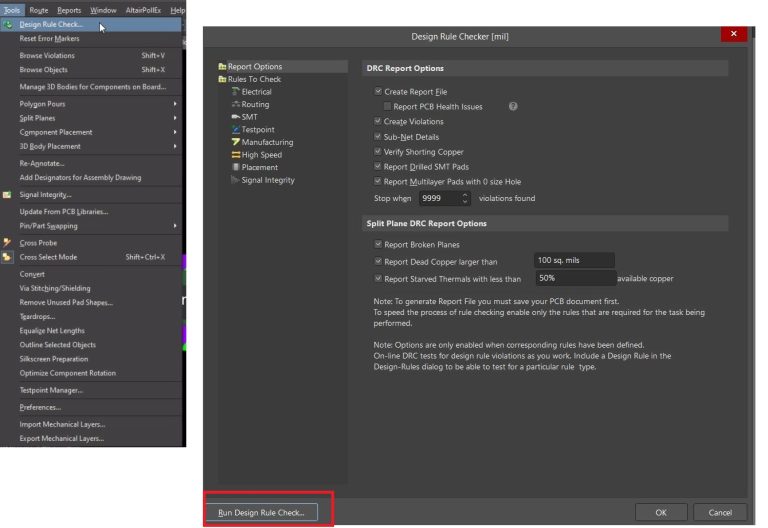This screenshot has width=768, height=528.
Task: Click the Cross Probe menu icon
Action: click(8, 242)
